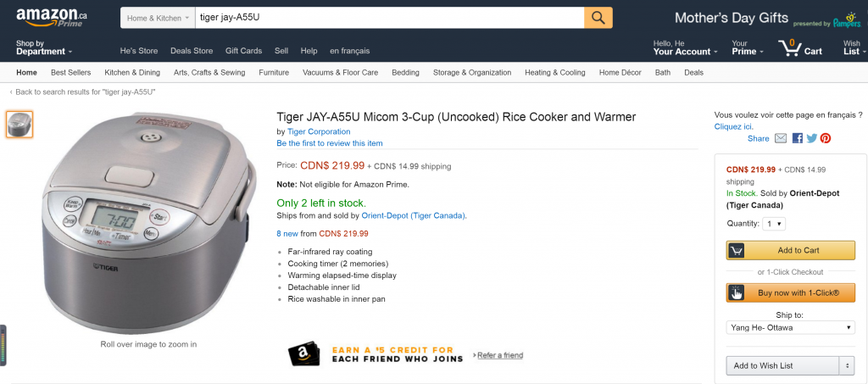Open the Best Sellers tab
Viewport: 868px width, 384px height.
click(x=71, y=73)
